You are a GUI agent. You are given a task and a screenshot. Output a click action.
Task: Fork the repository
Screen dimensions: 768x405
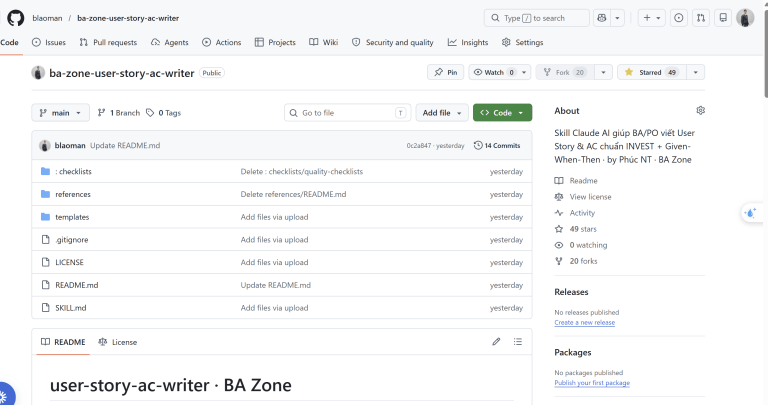[x=565, y=72]
